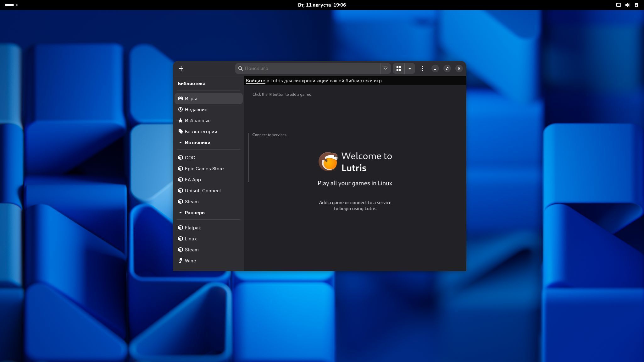Choose the Linux runner
The height and width of the screenshot is (362, 644).
coord(208,239)
